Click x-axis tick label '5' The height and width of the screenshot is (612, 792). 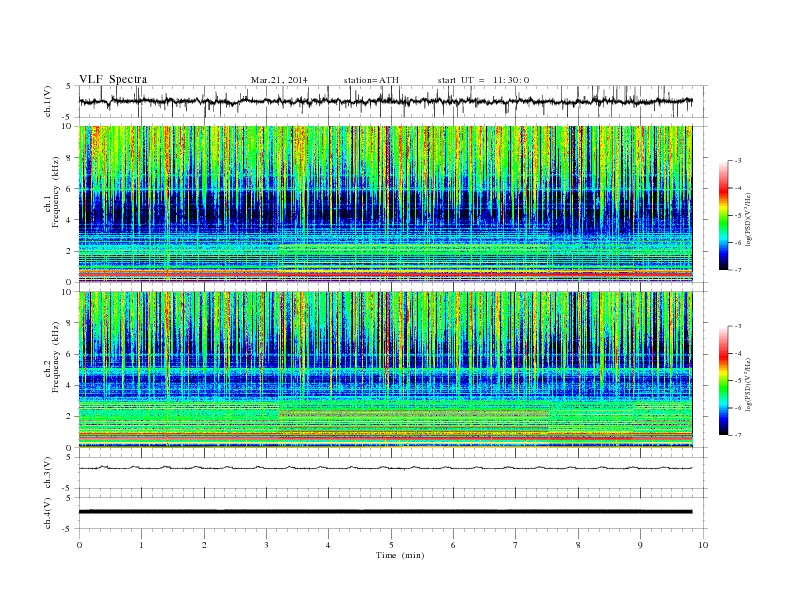[391, 545]
